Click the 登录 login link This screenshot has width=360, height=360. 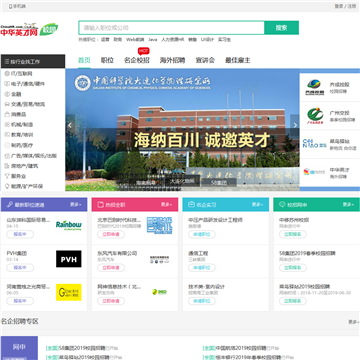(339, 6)
